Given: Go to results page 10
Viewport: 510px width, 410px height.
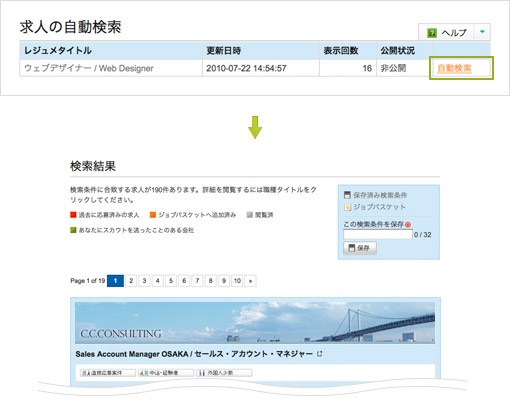Looking at the screenshot, I should point(237,281).
